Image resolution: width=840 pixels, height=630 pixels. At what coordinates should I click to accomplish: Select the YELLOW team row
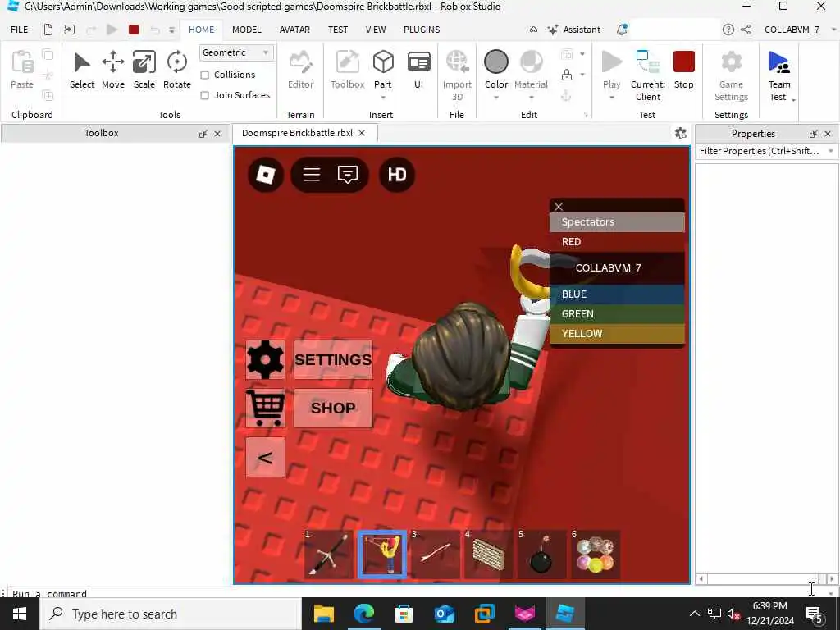point(617,334)
